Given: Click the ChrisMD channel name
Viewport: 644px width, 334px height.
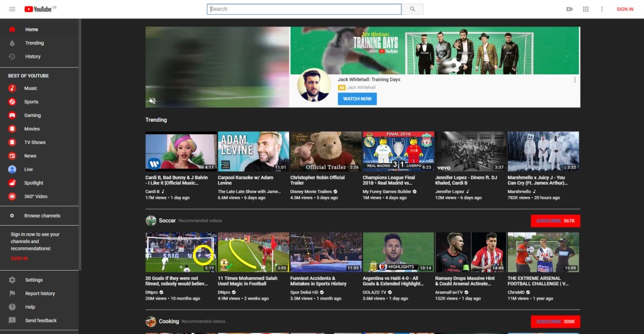Looking at the screenshot, I should (516, 293).
